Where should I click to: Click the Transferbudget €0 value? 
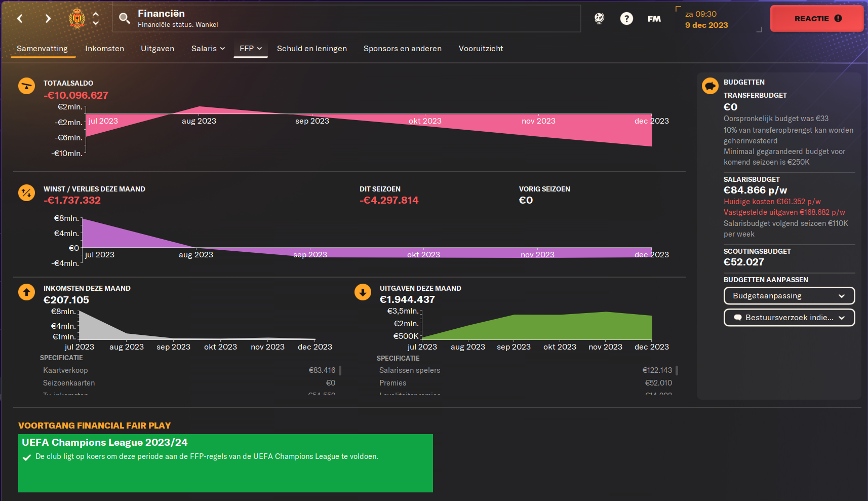[x=730, y=107]
